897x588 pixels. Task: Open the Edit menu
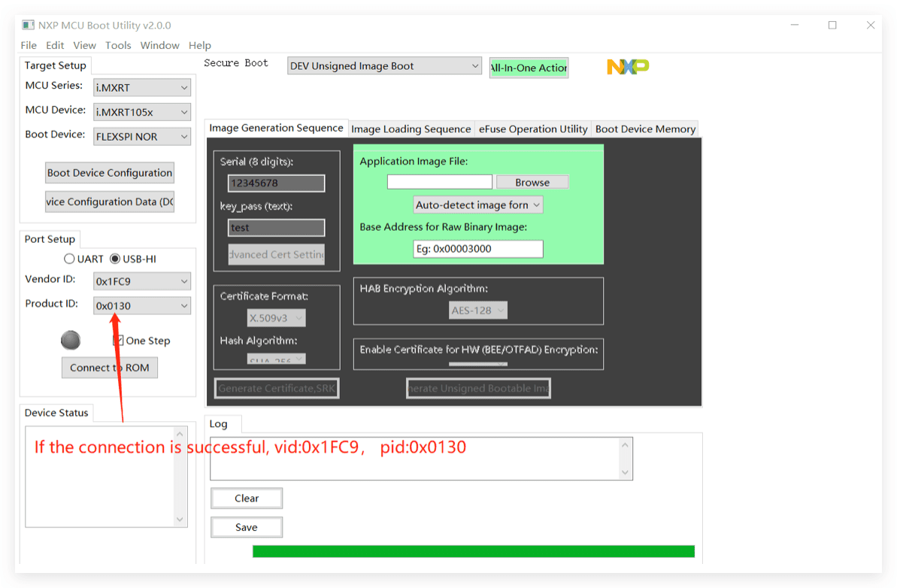coord(55,45)
